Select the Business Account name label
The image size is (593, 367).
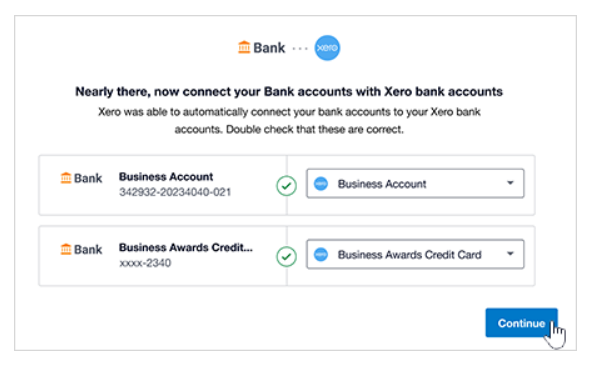pos(166,177)
